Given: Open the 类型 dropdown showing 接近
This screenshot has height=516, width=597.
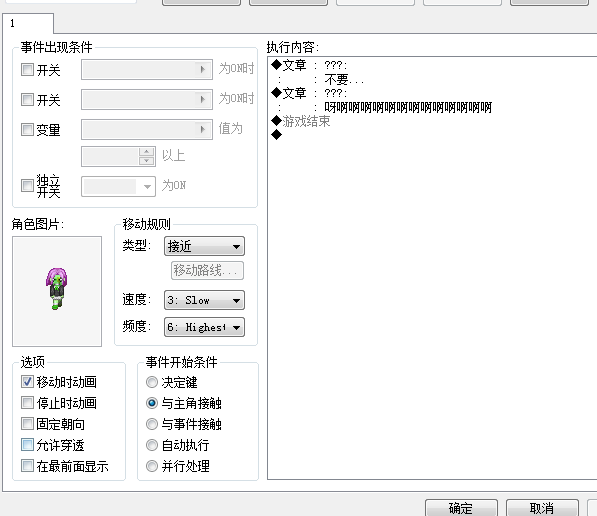Looking at the screenshot, I should click(204, 246).
